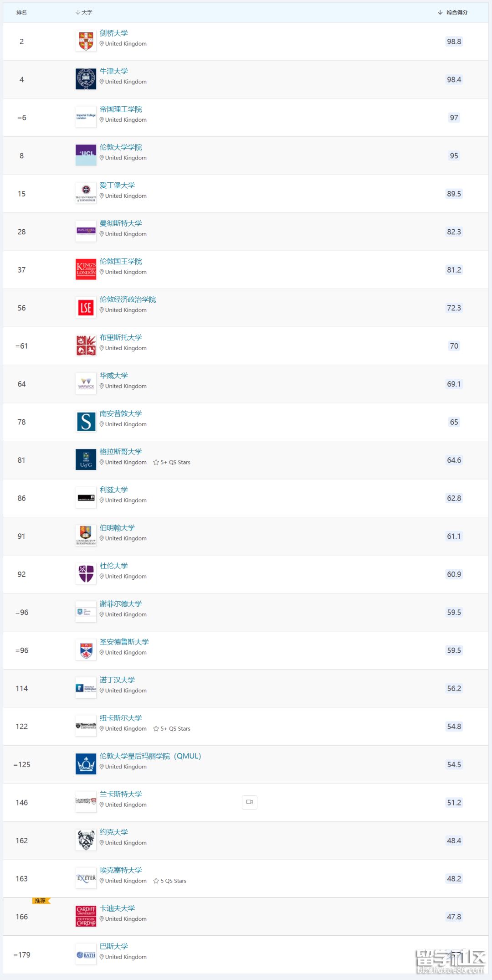Click the Cambridge University crest logo

[x=86, y=41]
